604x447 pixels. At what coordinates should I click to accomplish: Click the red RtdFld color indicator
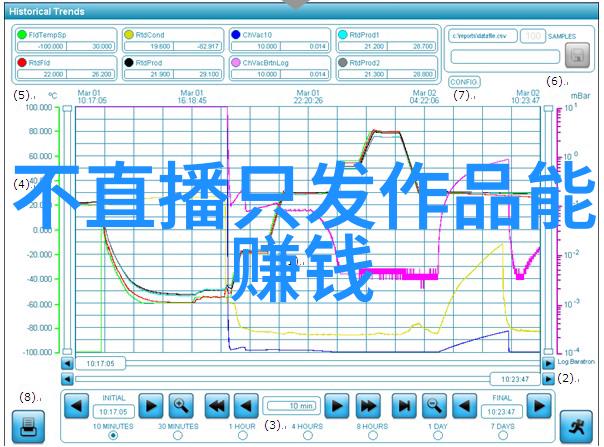(22, 62)
